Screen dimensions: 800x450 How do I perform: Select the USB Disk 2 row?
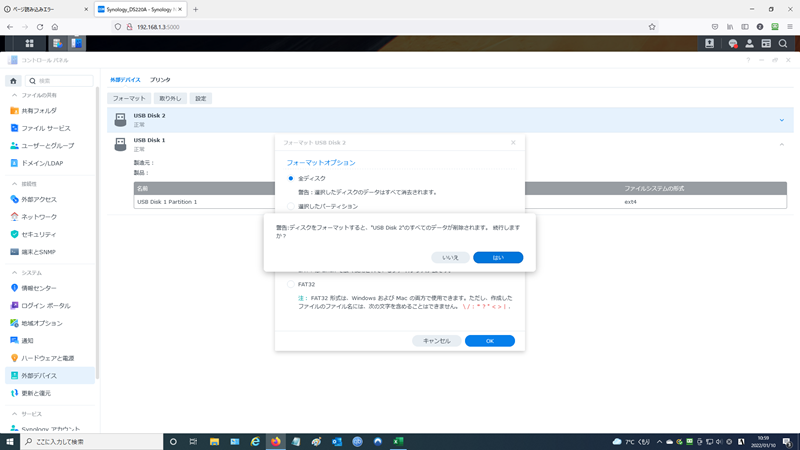tap(450, 120)
